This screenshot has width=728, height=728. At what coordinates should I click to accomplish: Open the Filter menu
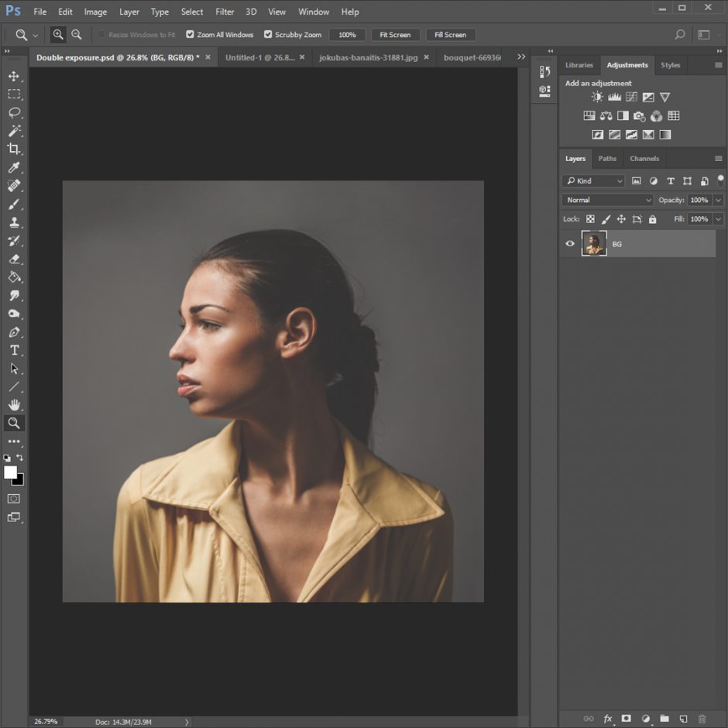225,12
